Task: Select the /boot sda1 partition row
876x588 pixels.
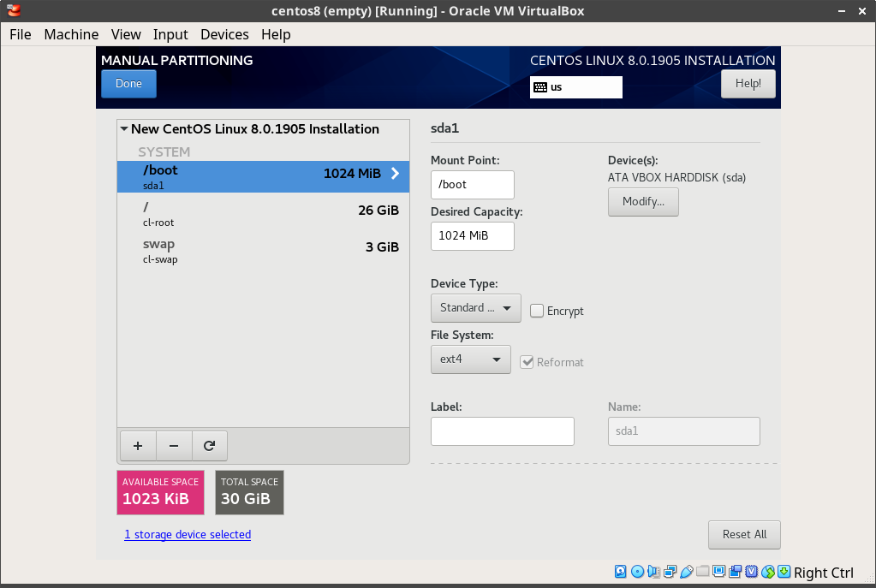Action: tap(263, 176)
